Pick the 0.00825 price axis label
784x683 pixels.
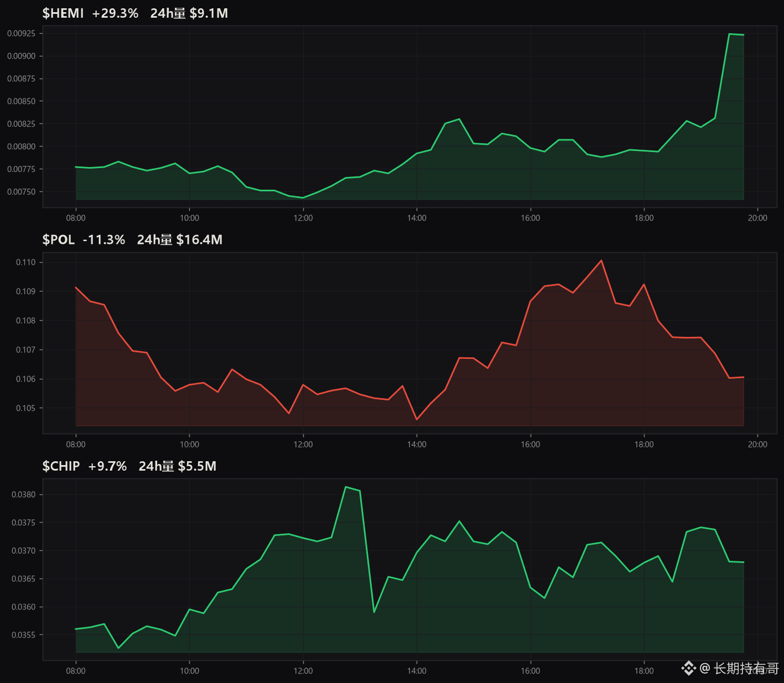pyautogui.click(x=21, y=124)
